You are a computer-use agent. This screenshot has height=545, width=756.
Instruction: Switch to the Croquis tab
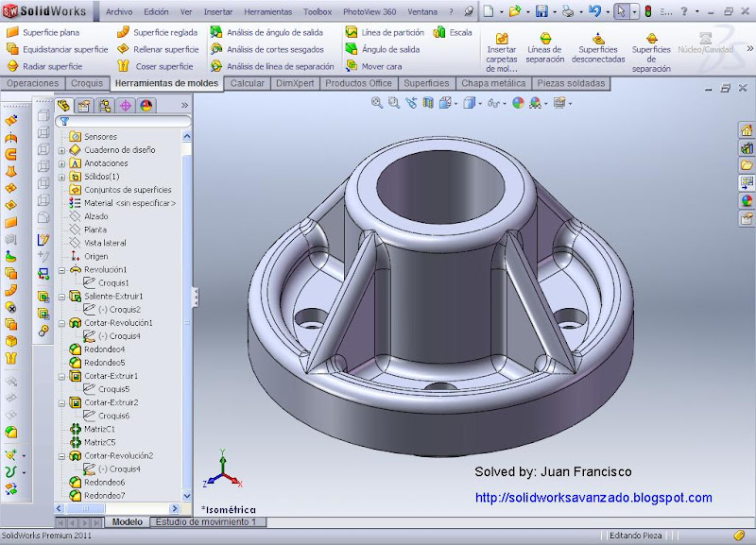coord(87,83)
